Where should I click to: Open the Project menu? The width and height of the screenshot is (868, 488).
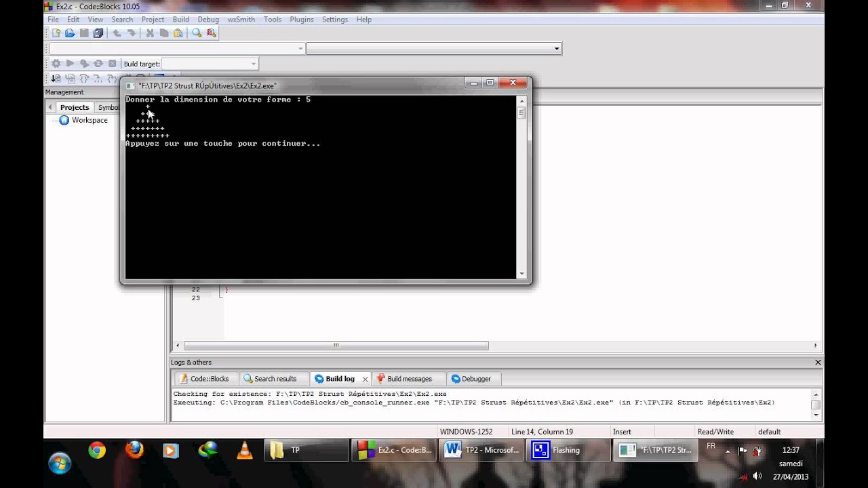point(153,20)
